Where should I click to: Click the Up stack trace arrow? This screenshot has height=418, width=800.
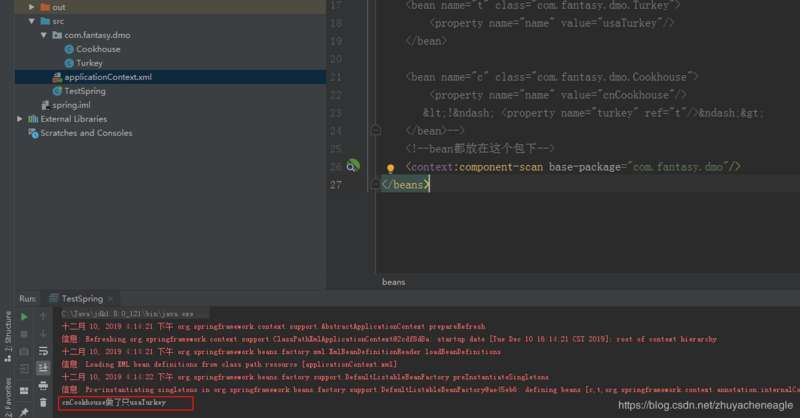coord(43,317)
